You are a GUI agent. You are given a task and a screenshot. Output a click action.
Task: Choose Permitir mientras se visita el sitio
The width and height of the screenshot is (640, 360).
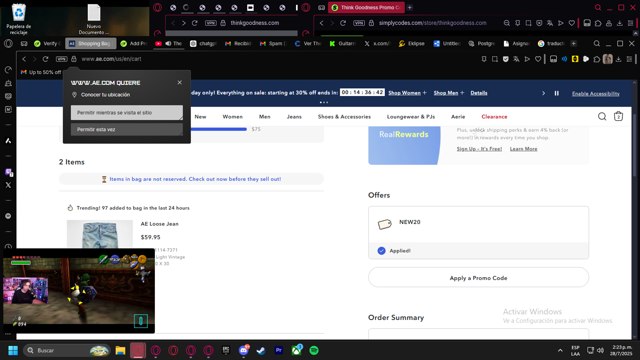127,113
